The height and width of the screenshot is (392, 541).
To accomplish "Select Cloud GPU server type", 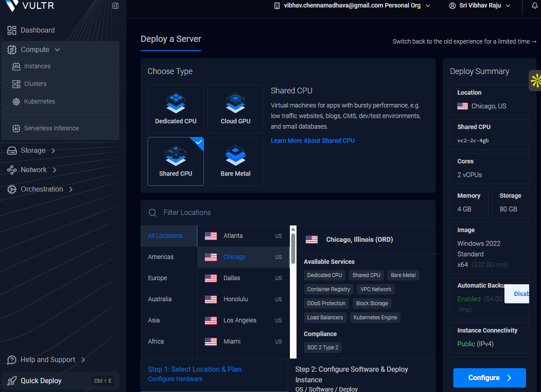I will click(x=236, y=109).
